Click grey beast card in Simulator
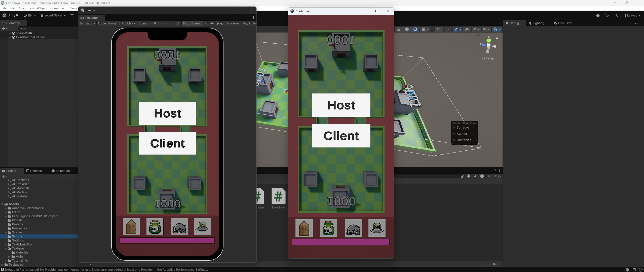The width and height of the screenshot is (644, 272). coord(179,227)
